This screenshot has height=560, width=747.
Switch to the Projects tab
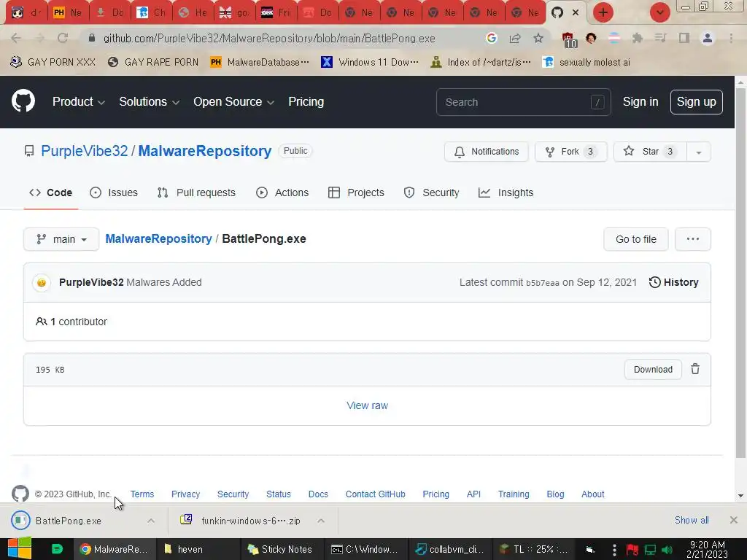click(x=356, y=192)
